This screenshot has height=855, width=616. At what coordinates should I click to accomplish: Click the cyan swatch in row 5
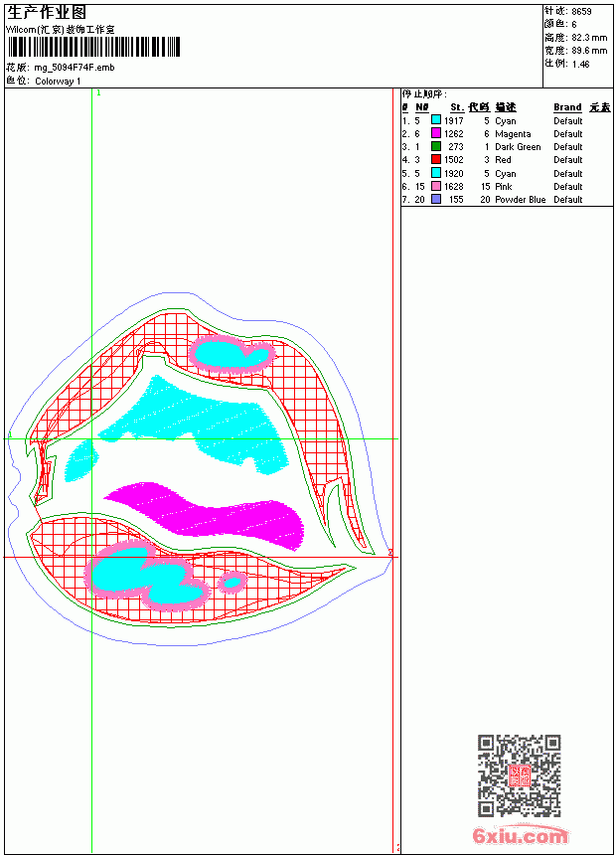(x=436, y=173)
